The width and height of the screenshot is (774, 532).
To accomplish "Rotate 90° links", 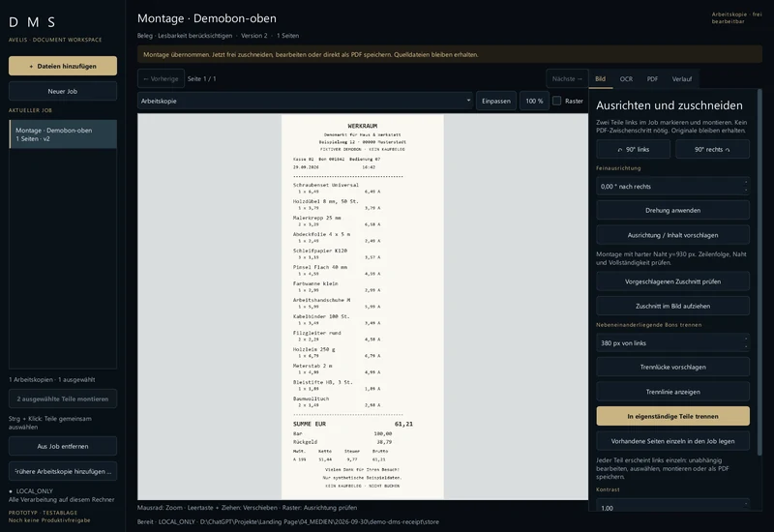I will (x=634, y=149).
